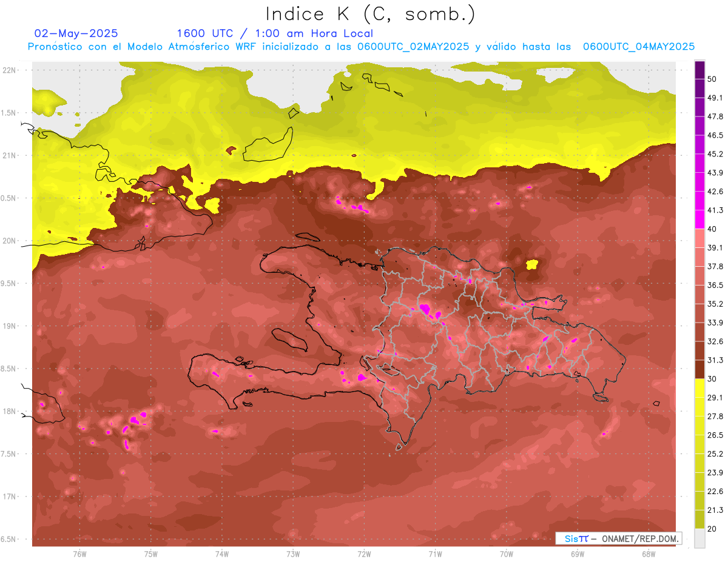Click the "68W" longitude label
728x562 pixels.
(649, 554)
